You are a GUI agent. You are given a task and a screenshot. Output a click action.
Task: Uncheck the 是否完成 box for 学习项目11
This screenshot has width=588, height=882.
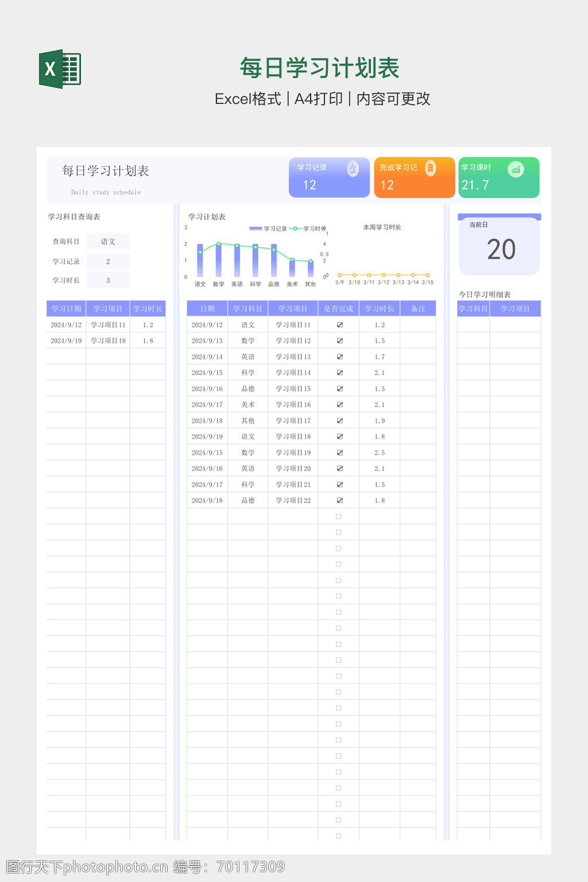(339, 325)
